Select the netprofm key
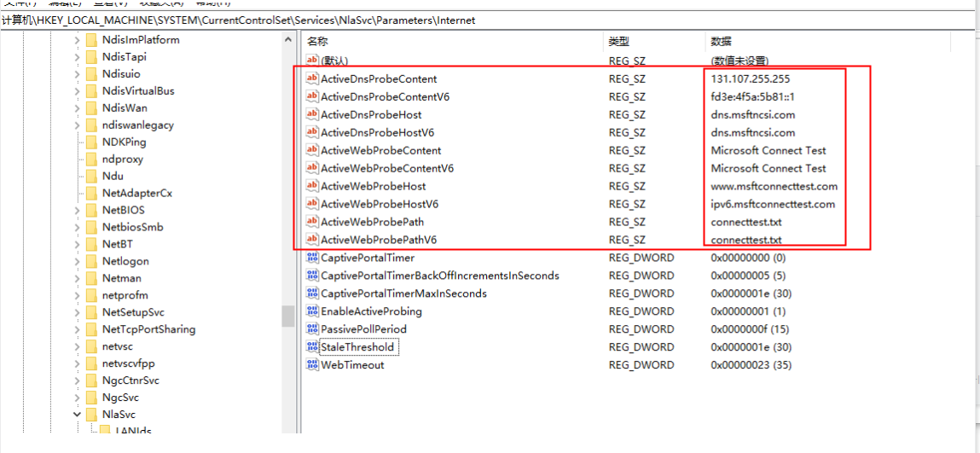Screen dimensions: 980x453 point(125,295)
